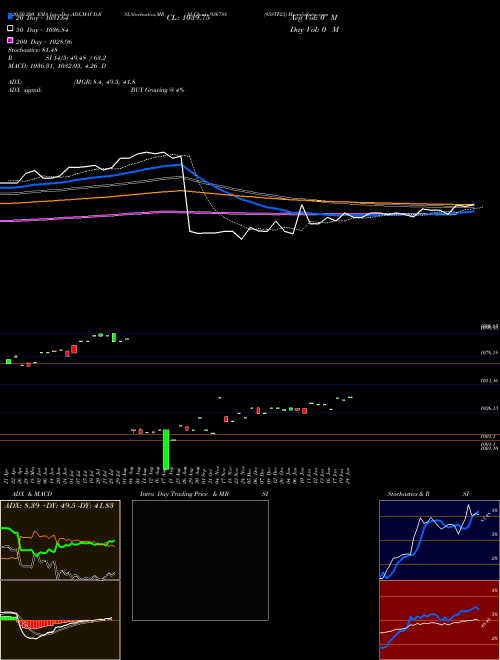Click the 'Stochastics & R' panel title
This screenshot has width=500, height=660.
click(x=408, y=494)
